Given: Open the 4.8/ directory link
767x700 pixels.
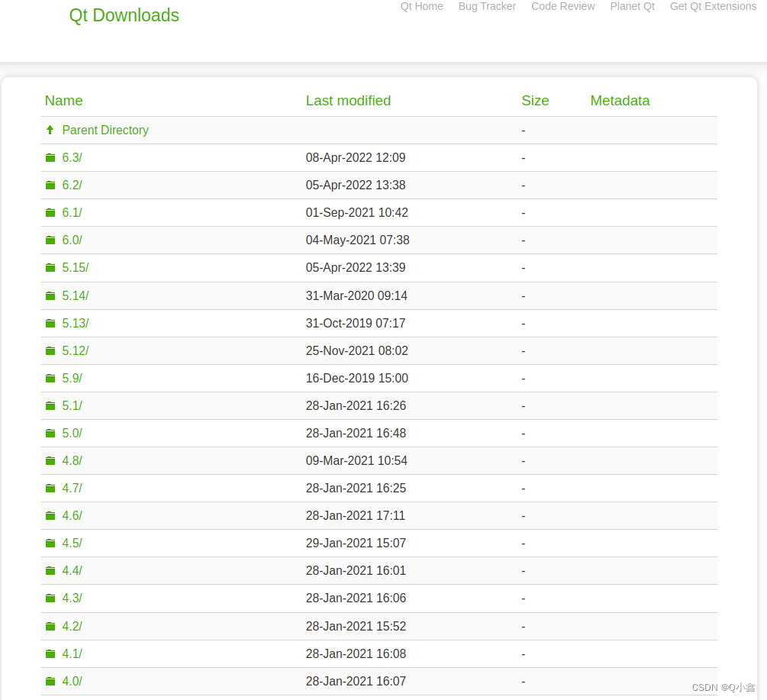Looking at the screenshot, I should click(72, 461).
